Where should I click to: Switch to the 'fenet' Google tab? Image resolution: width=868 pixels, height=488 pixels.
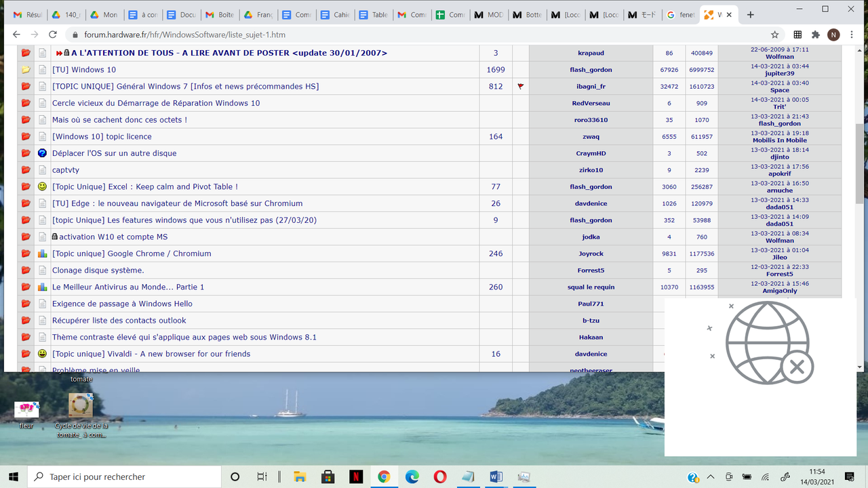tap(680, 14)
